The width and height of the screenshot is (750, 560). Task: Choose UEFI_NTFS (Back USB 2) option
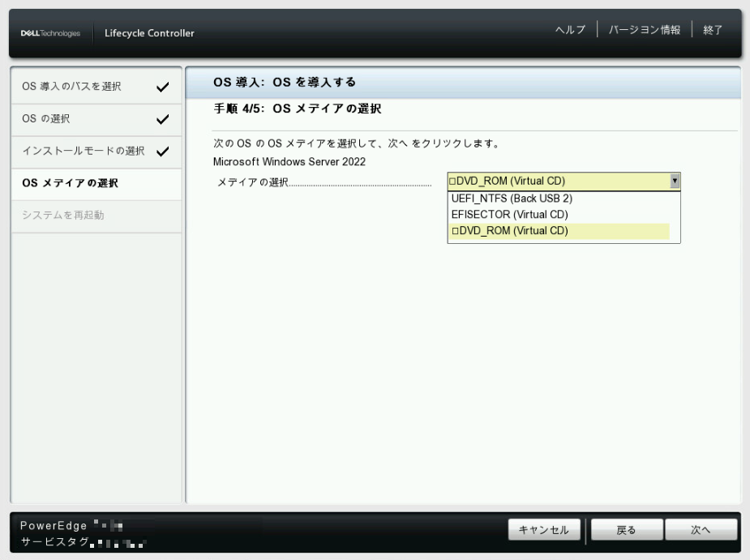click(x=559, y=199)
